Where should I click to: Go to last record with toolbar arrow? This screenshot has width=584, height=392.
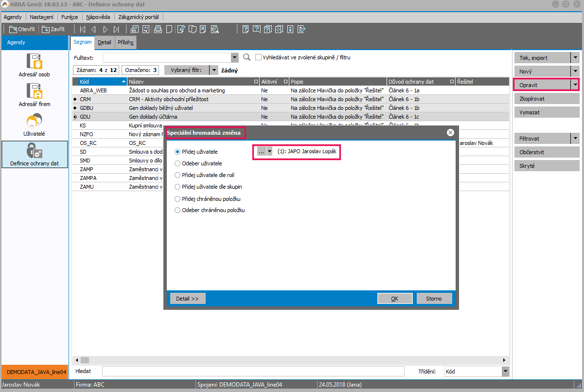tap(117, 29)
